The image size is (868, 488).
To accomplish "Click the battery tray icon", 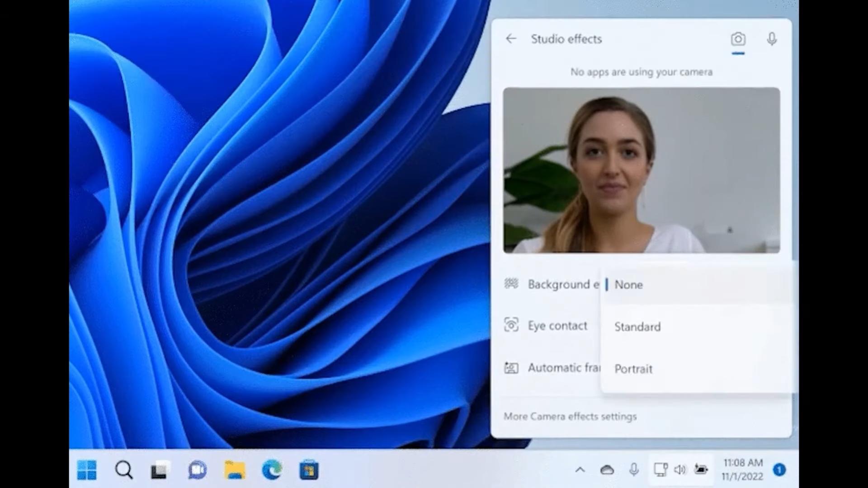I will tap(701, 469).
